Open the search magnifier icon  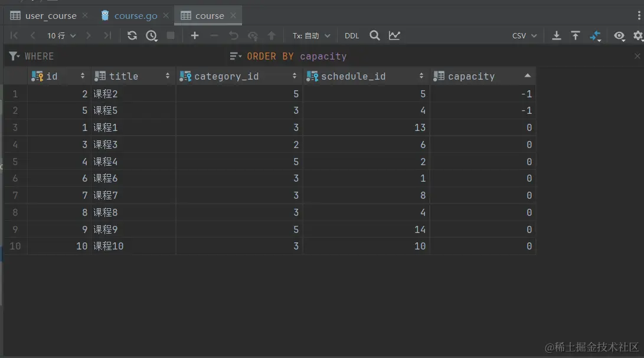tap(375, 36)
